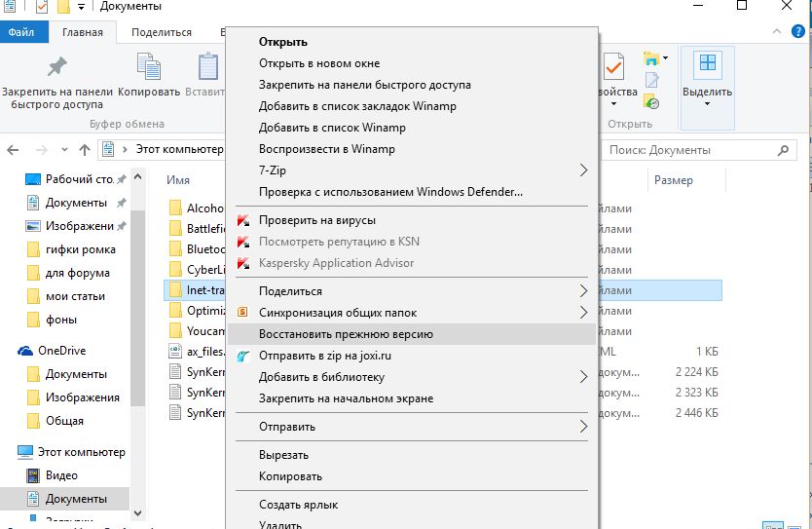Click the back navigation arrow
Viewport: 812px width, 529px height.
click(14, 150)
